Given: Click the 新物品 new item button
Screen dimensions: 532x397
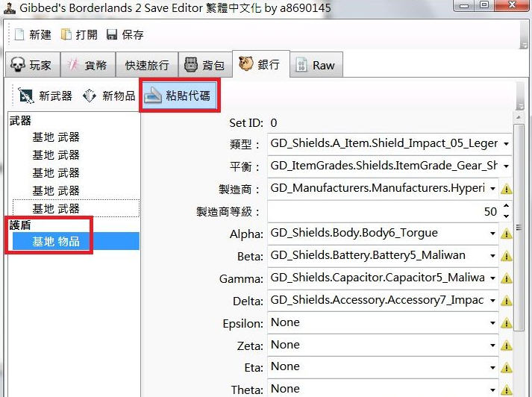Looking at the screenshot, I should [109, 96].
